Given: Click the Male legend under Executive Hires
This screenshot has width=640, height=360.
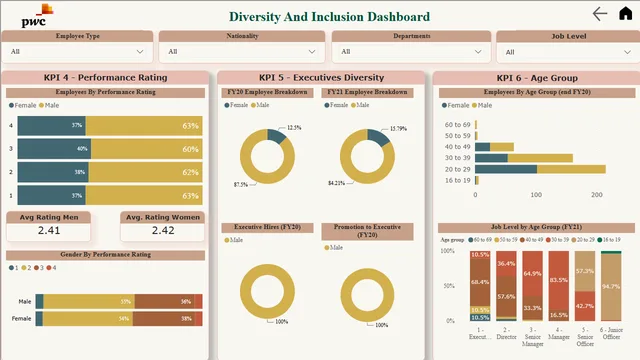Looking at the screenshot, I should tap(233, 240).
